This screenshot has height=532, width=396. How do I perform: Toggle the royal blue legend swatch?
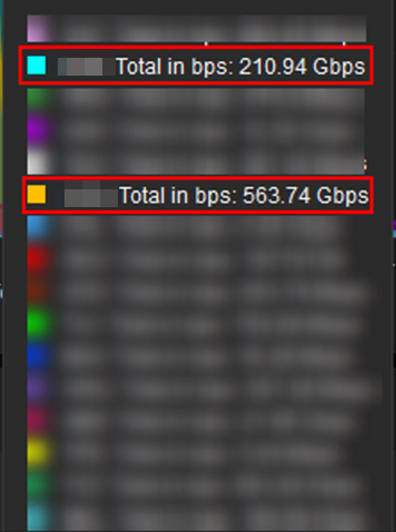click(x=38, y=356)
